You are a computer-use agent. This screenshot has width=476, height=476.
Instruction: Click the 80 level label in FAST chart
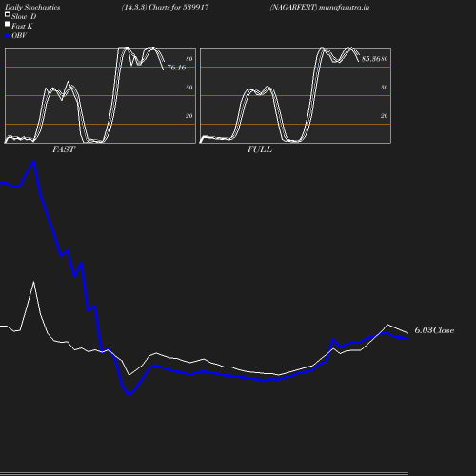pos(188,59)
